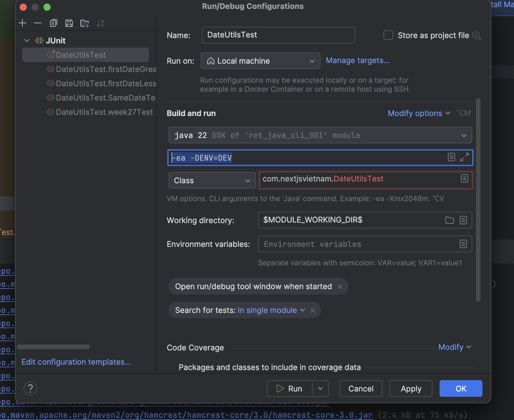Add a new run configuration
Viewport: 514px width, 420px height.
23,23
